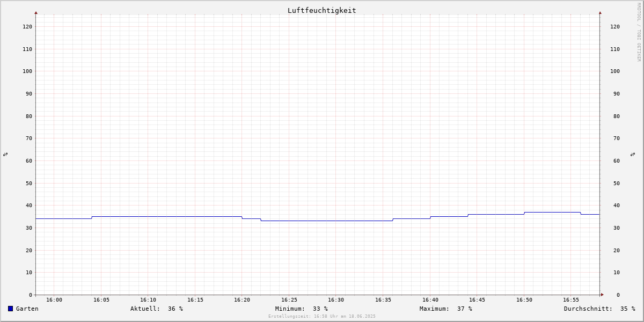This screenshot has height=322, width=644.
Task: Click the blue Garten legend color swatch
Action: coord(10,309)
